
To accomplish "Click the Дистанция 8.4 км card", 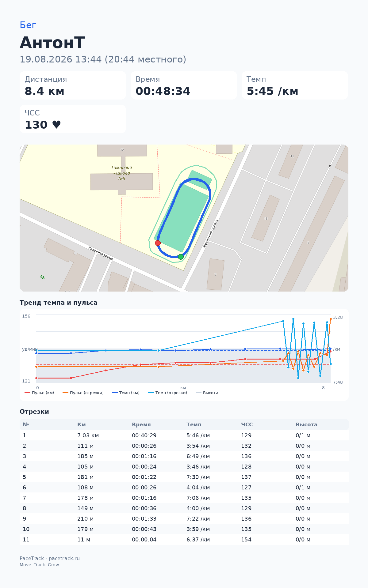I will [73, 85].
